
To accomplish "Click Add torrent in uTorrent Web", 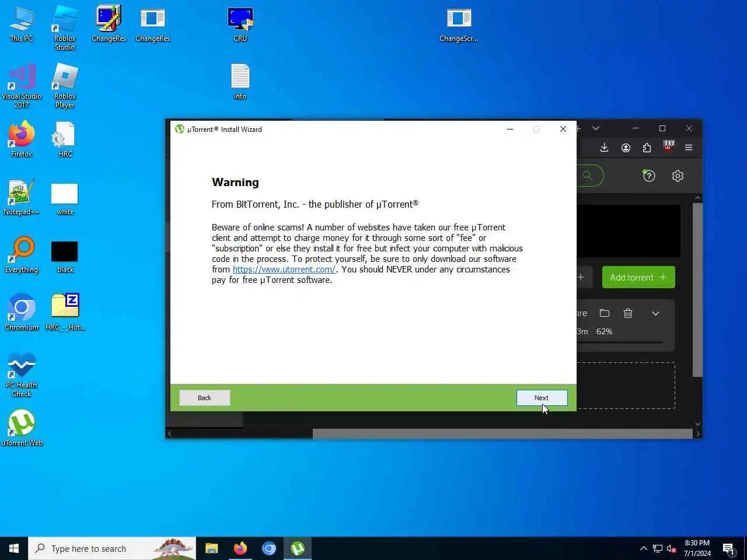I will (638, 278).
